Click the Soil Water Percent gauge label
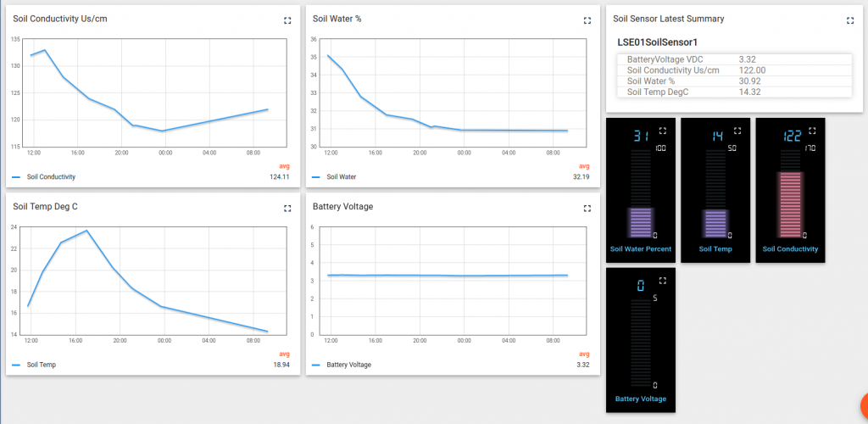Screen dimensions: 868x424 pos(641,249)
